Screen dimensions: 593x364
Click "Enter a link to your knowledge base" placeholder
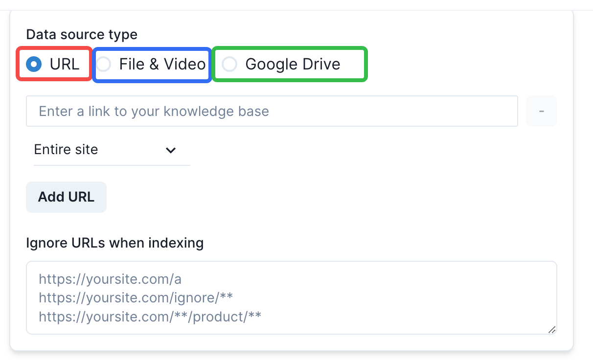pyautogui.click(x=154, y=111)
